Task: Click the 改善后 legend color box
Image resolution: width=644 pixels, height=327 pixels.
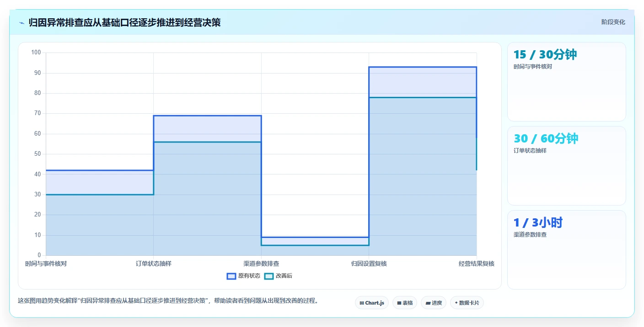Action: pyautogui.click(x=269, y=276)
